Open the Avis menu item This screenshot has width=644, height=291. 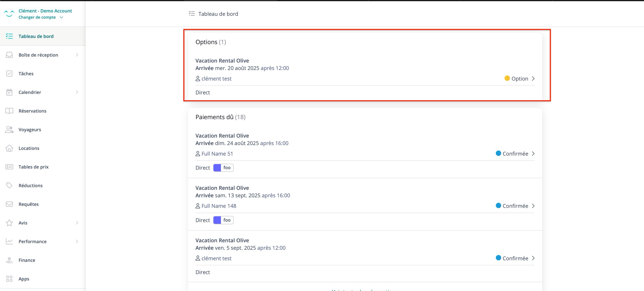pos(23,223)
